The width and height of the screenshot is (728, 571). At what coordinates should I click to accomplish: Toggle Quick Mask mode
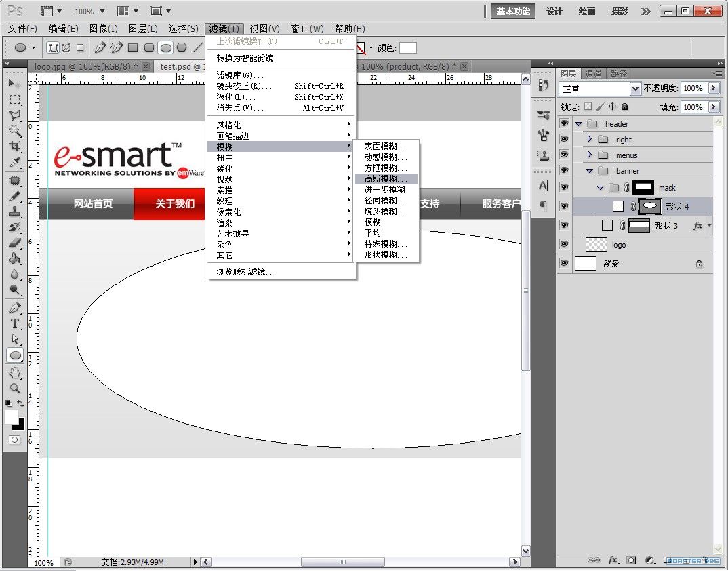click(x=14, y=439)
